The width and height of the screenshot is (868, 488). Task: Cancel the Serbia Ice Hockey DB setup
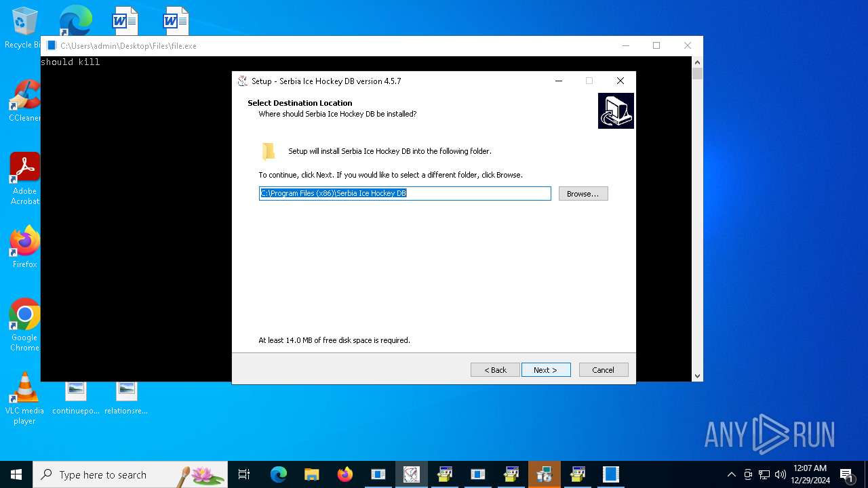(x=604, y=370)
